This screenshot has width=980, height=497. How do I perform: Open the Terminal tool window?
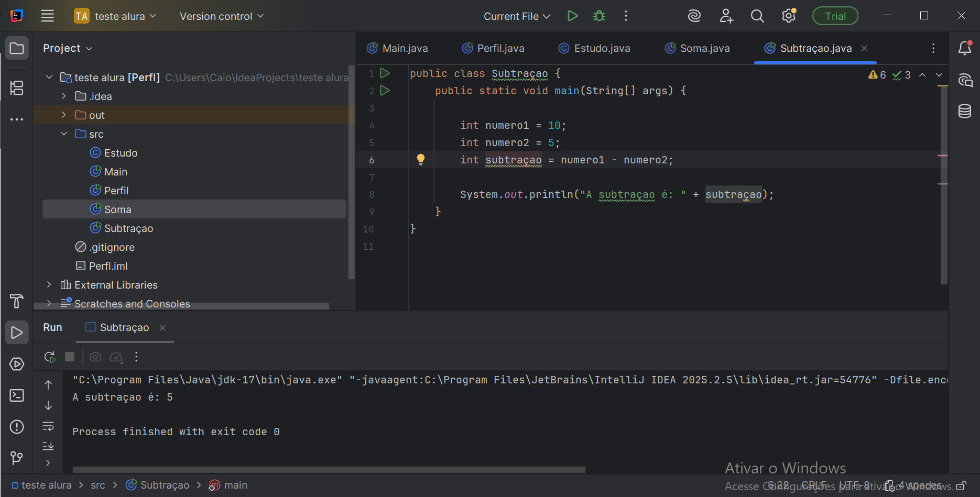[17, 395]
